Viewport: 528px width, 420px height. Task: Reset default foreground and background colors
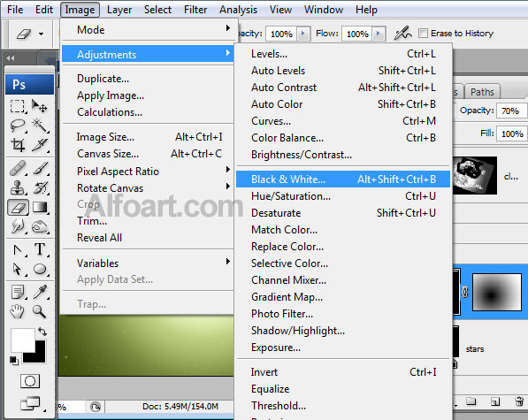tap(14, 361)
